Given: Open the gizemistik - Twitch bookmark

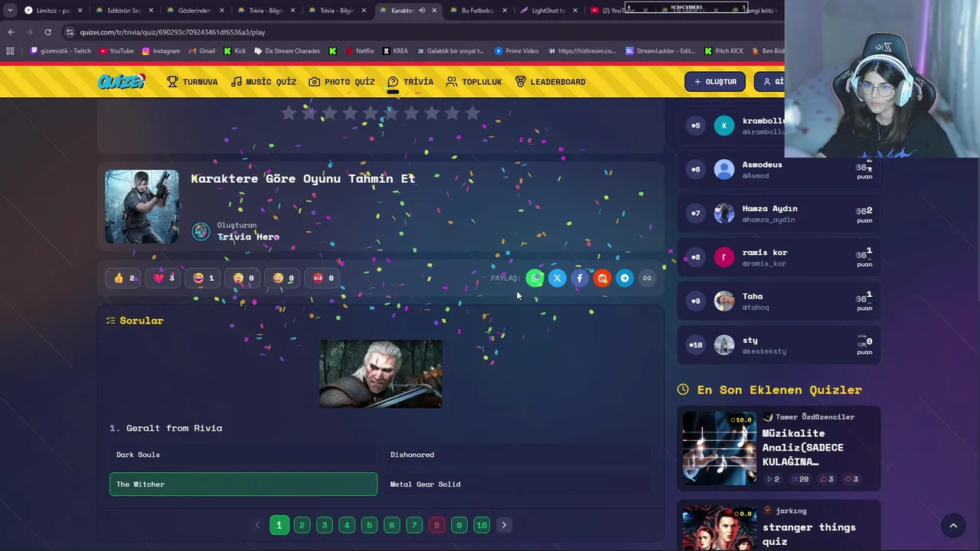Looking at the screenshot, I should tap(60, 51).
